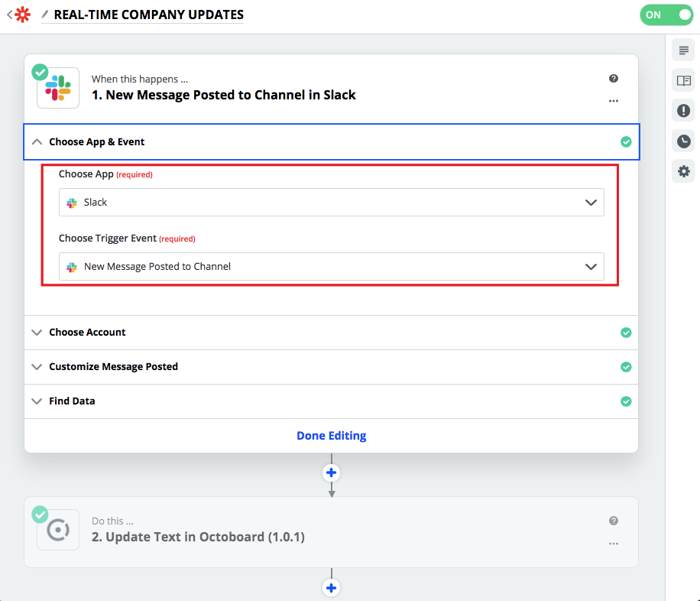Click the Customize Message Posted green checkmark
This screenshot has height=601, width=700.
click(x=626, y=367)
